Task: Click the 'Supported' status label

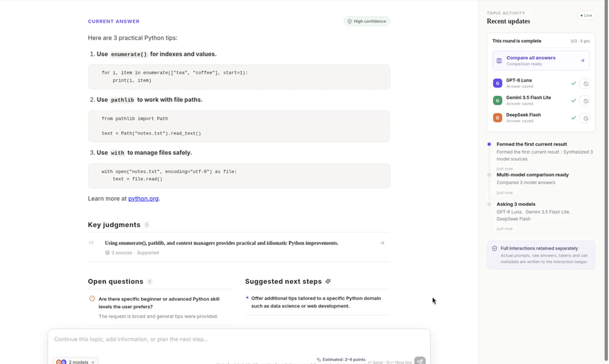Action: [148, 253]
